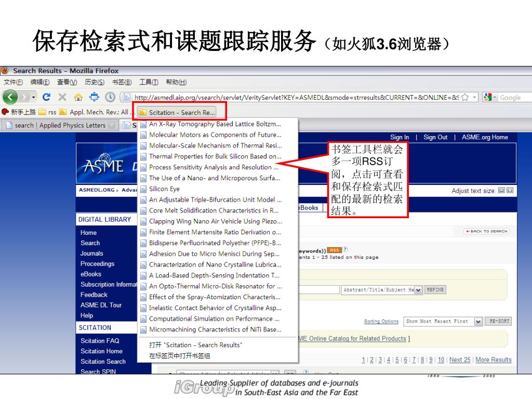Open the 文件 menu
Image resolution: width=532 pixels, height=399 pixels.
tap(13, 82)
